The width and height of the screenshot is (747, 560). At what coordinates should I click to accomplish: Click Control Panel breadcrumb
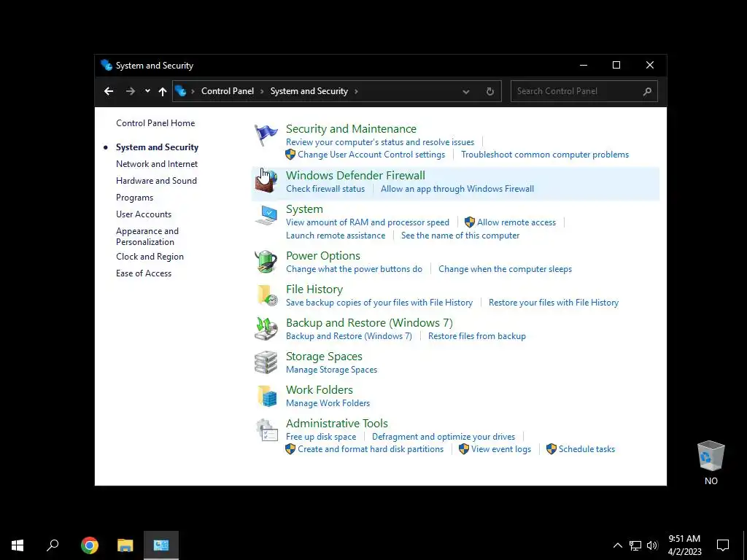(228, 91)
